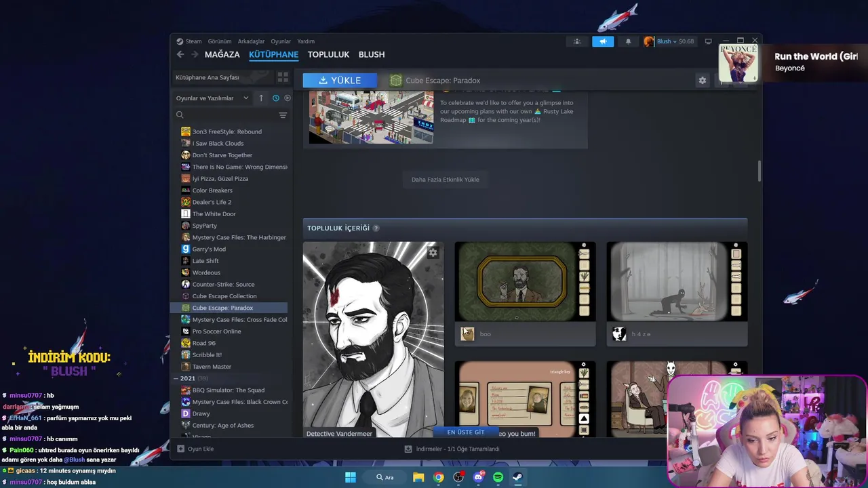Open the community screenshot by boo
The width and height of the screenshot is (868, 488).
pyautogui.click(x=525, y=281)
